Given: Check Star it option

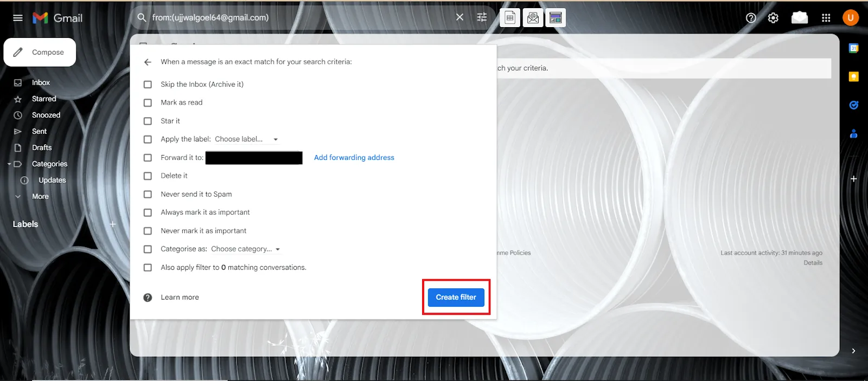Looking at the screenshot, I should click(x=148, y=121).
